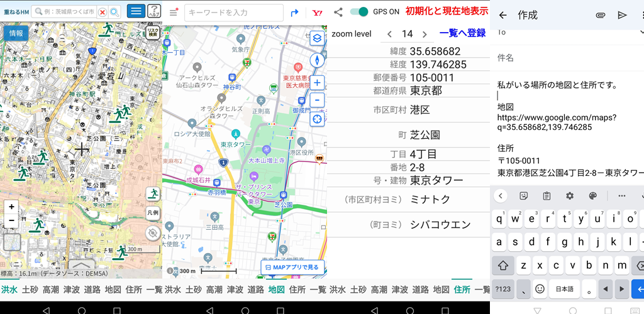Open the Google Maps URL in the email body
This screenshot has width=644, height=314.
[557, 122]
